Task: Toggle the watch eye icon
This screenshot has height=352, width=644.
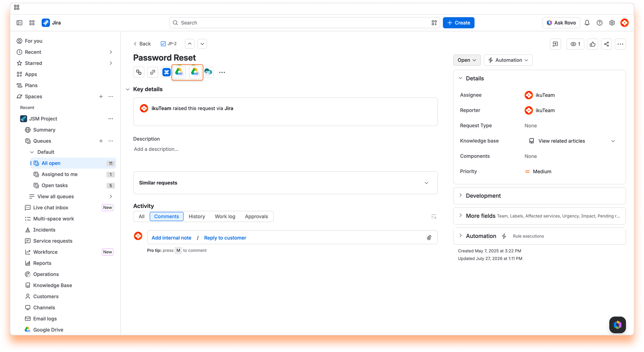Action: tap(575, 44)
